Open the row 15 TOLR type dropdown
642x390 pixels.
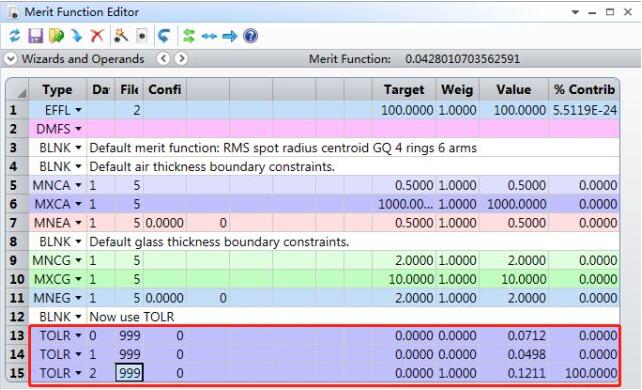78,373
